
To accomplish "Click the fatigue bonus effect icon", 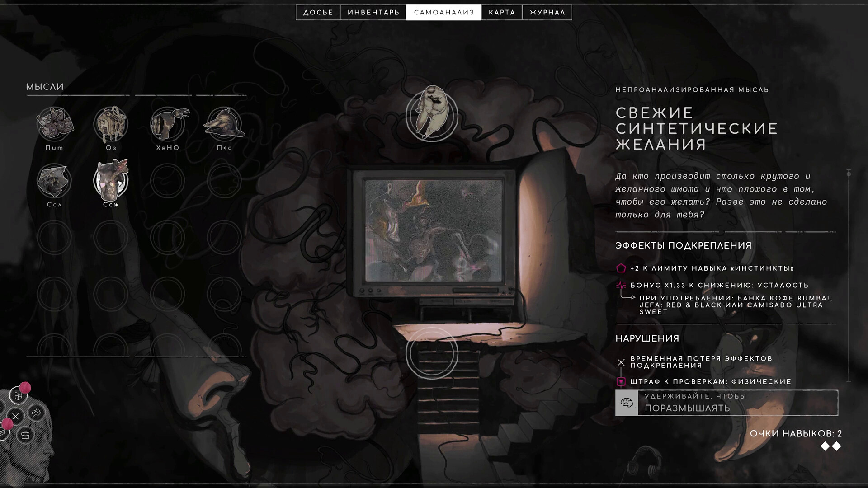I will click(x=621, y=285).
